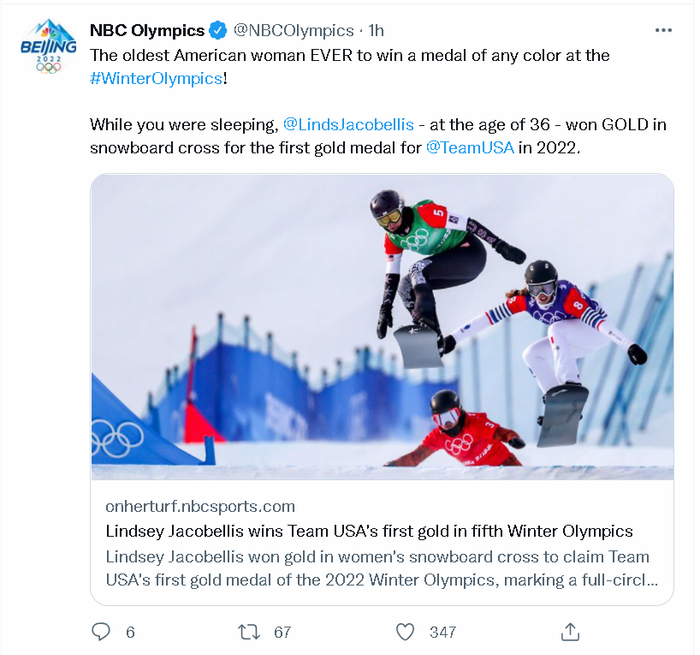Open the @TeamUSA mention
The image size is (700, 655).
coord(469,148)
